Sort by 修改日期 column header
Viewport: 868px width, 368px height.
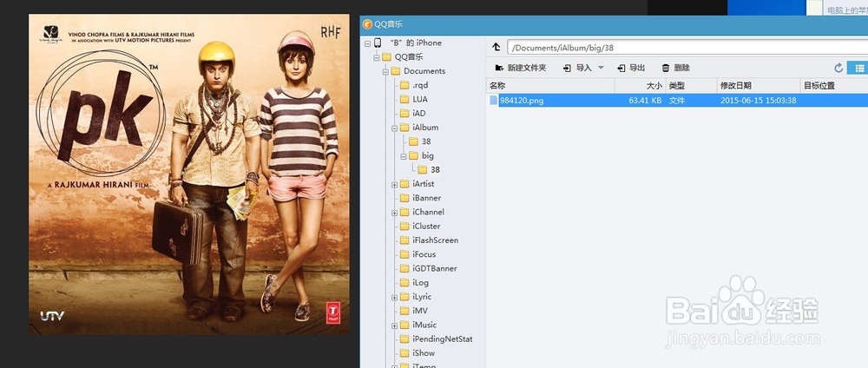tap(759, 85)
